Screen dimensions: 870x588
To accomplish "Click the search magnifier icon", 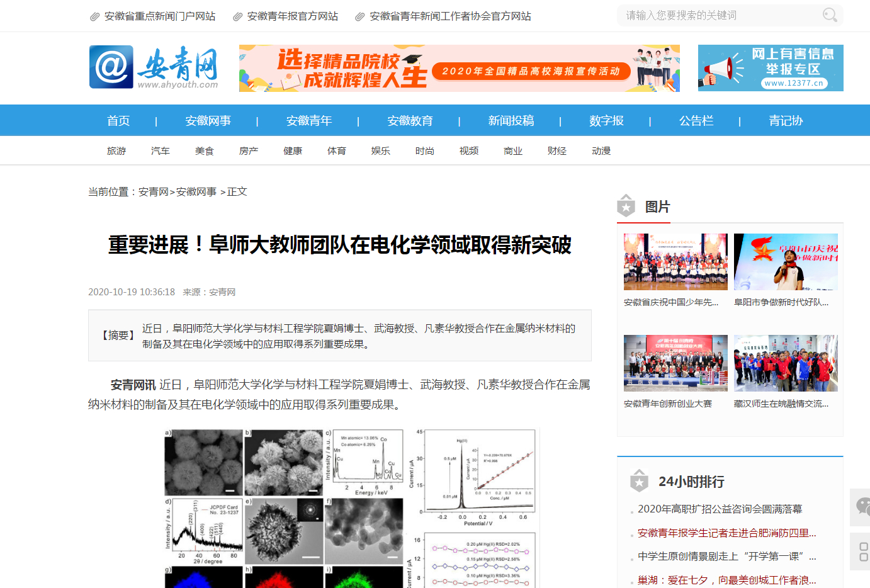I will [830, 15].
